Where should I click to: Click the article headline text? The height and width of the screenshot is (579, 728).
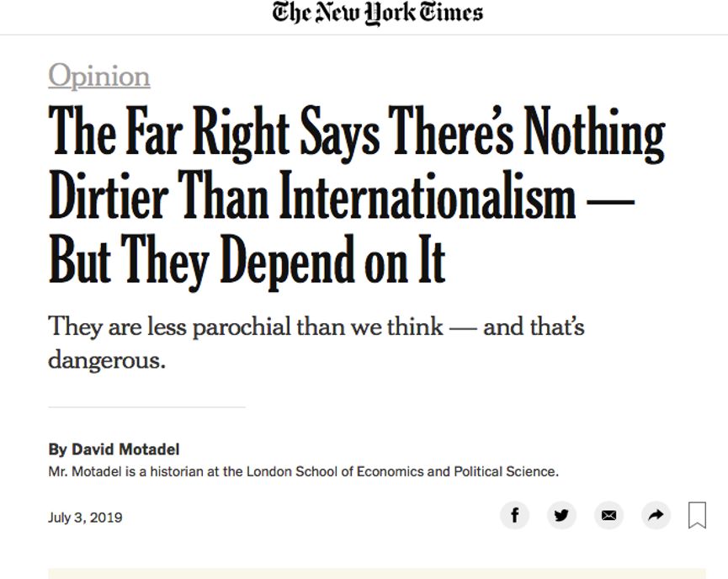[357, 196]
